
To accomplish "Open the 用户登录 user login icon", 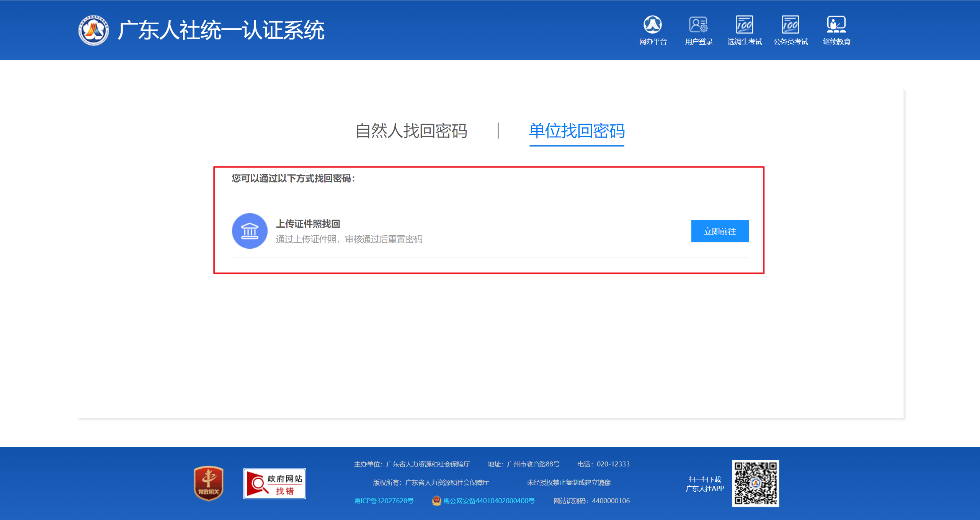I will [x=699, y=25].
